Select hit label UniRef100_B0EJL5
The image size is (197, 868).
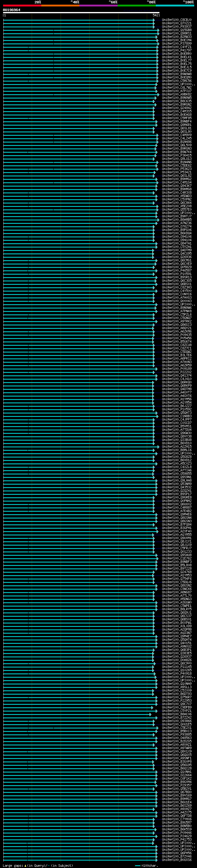pos(177,67)
